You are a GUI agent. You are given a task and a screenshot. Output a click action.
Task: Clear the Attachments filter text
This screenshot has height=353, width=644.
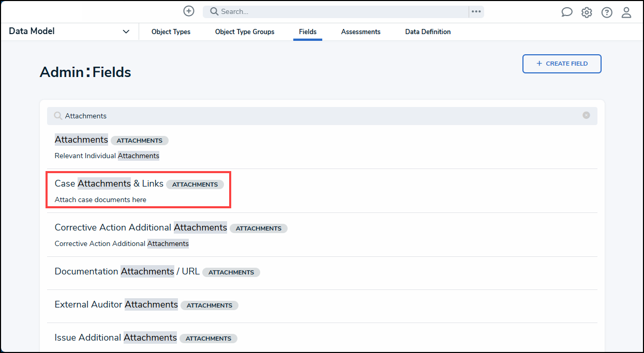pyautogui.click(x=586, y=115)
